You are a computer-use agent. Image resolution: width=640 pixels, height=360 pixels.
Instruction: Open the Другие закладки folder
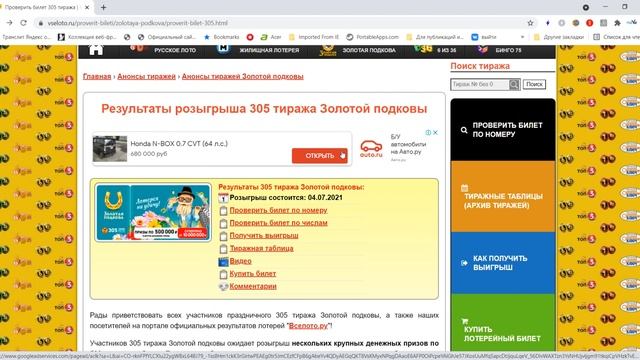(559, 37)
